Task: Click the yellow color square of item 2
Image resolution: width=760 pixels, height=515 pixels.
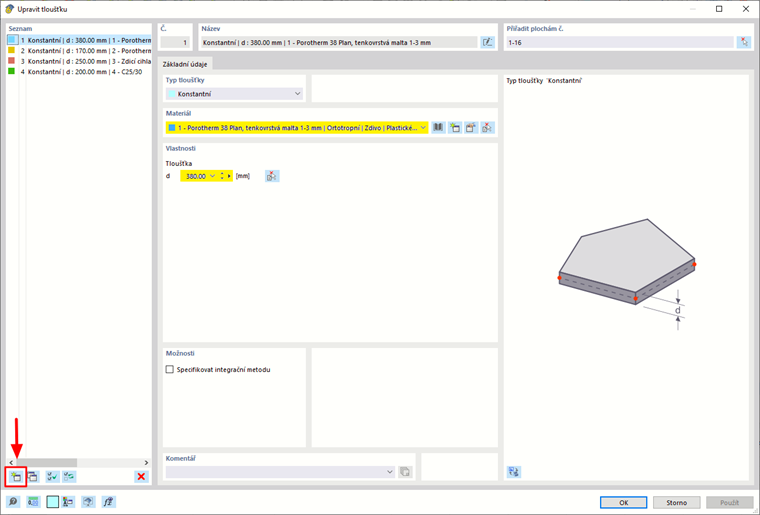Action: 12,50
